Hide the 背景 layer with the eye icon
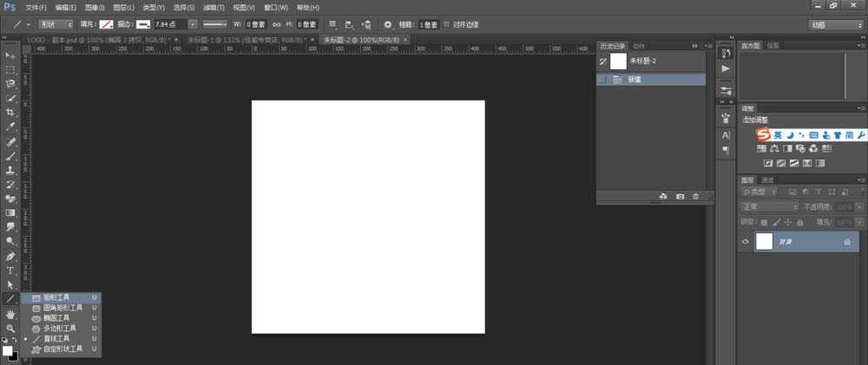 click(x=745, y=243)
